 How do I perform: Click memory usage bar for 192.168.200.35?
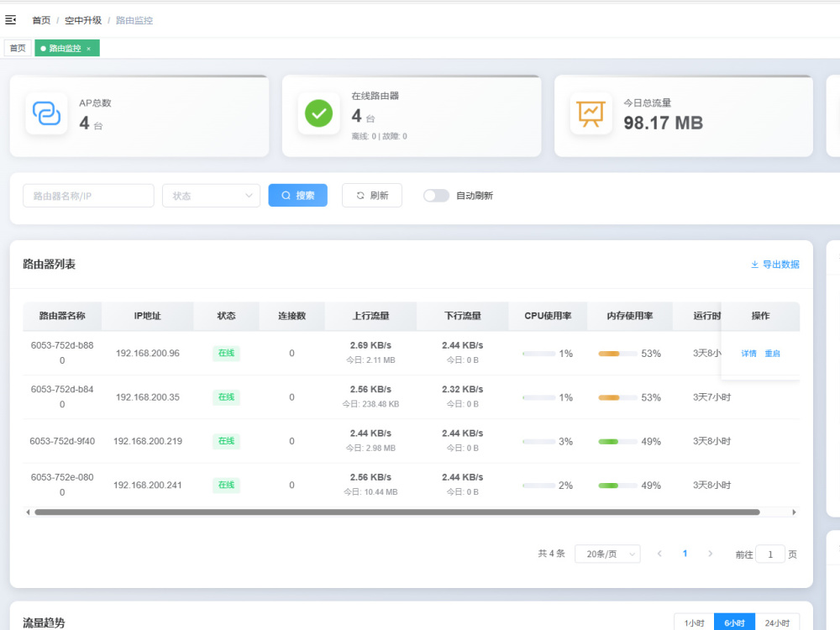pyautogui.click(x=617, y=397)
